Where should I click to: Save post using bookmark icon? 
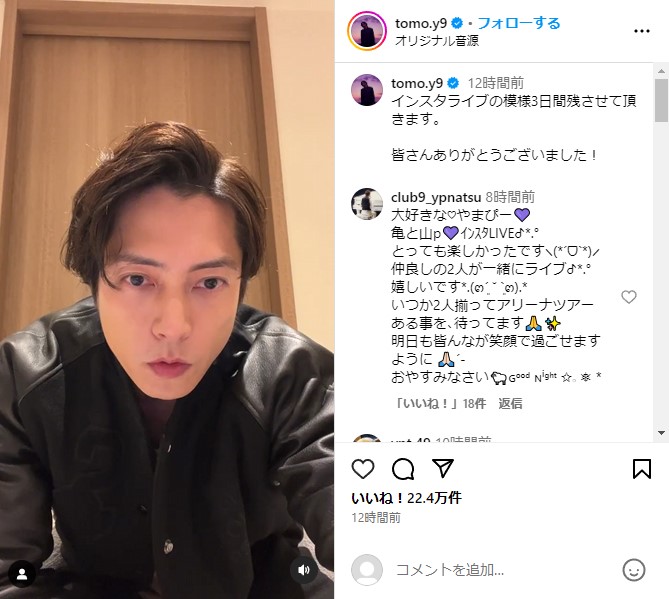(642, 469)
